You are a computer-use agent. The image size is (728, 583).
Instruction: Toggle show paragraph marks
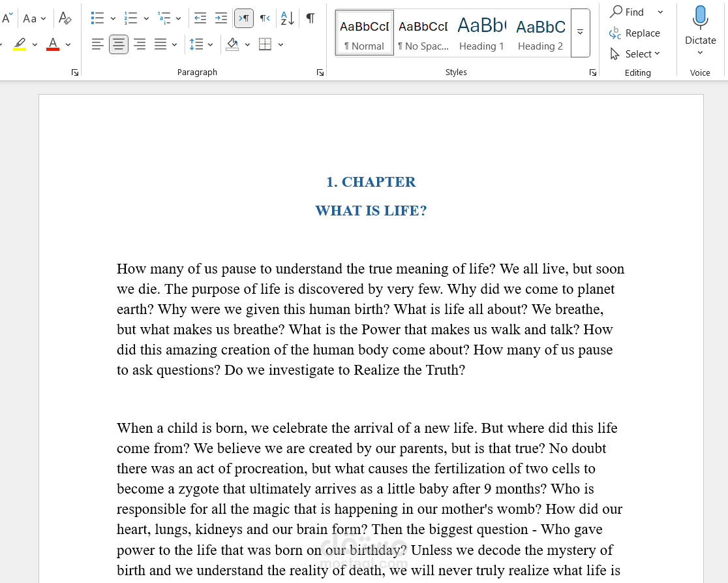[x=311, y=18]
